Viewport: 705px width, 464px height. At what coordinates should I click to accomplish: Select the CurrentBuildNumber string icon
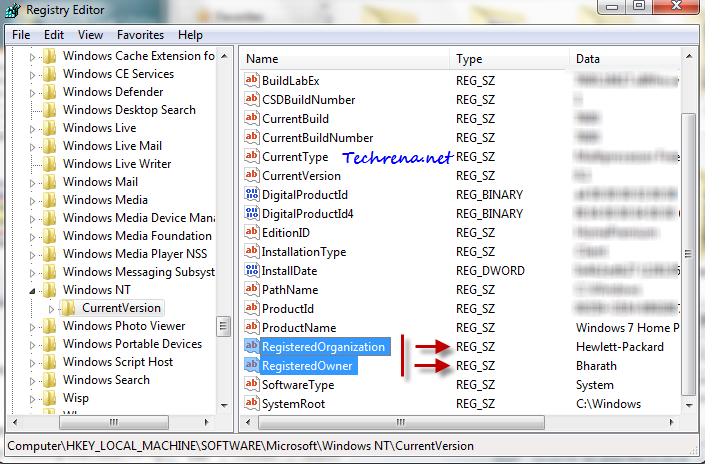coord(251,137)
